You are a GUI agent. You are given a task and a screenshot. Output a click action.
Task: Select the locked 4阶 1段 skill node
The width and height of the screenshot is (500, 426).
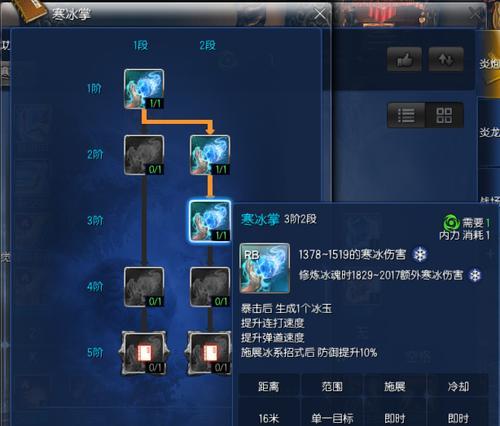pos(144,287)
